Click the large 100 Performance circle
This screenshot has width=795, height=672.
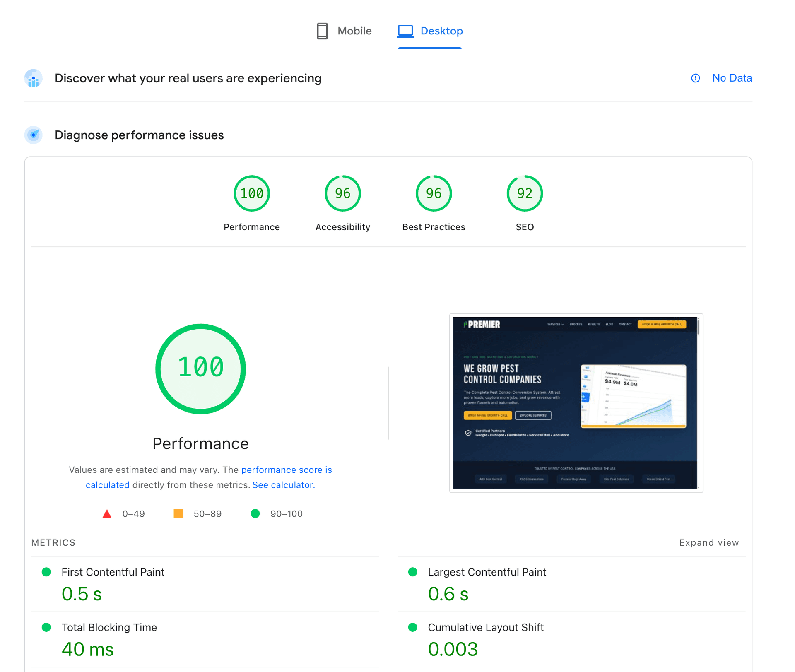pyautogui.click(x=200, y=369)
